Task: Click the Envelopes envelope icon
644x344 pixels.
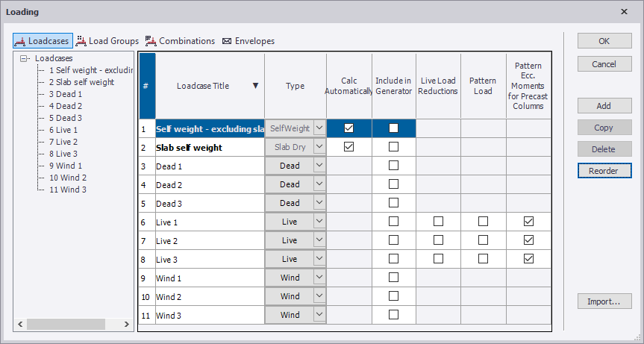Action: tap(227, 41)
